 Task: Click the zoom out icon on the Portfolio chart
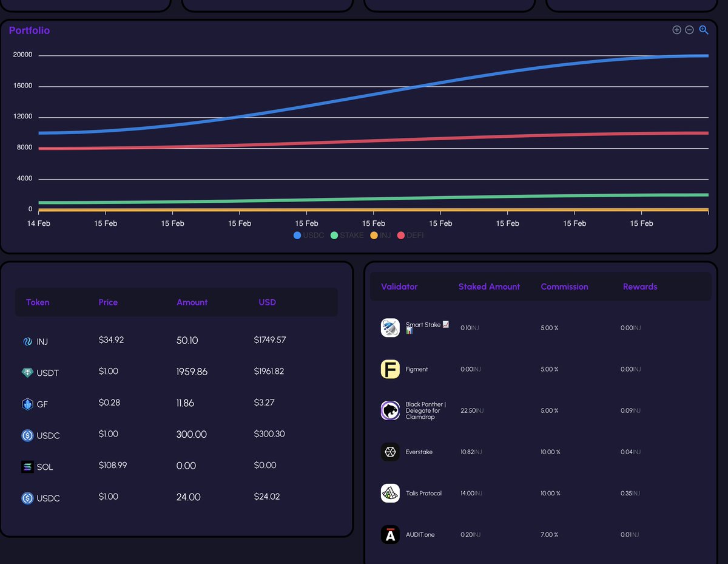(689, 29)
